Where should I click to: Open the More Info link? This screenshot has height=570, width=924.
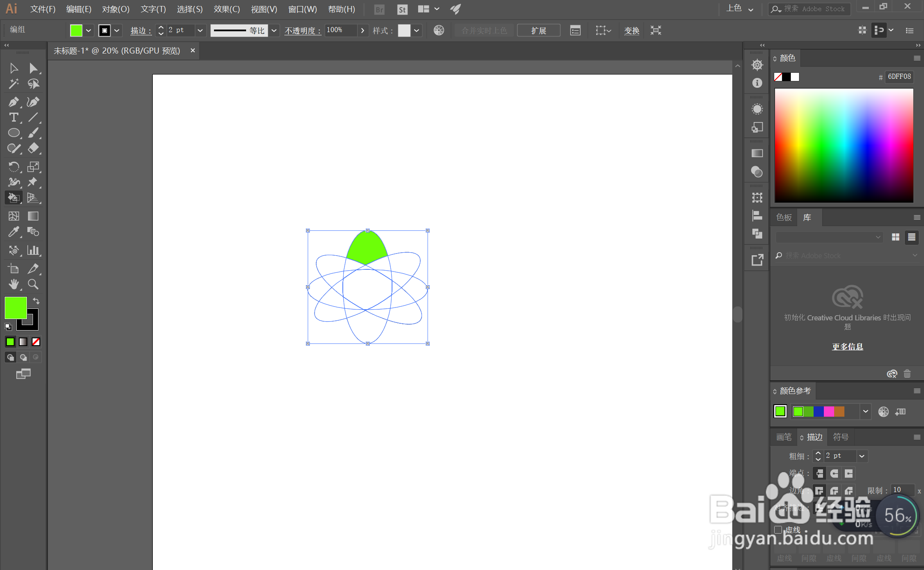tap(847, 346)
